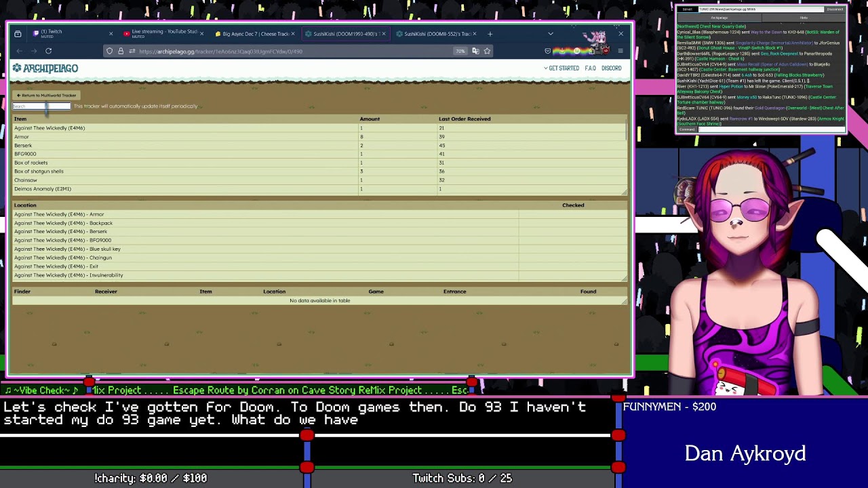Return to Multiworld Tracker
868x488 pixels.
click(46, 96)
